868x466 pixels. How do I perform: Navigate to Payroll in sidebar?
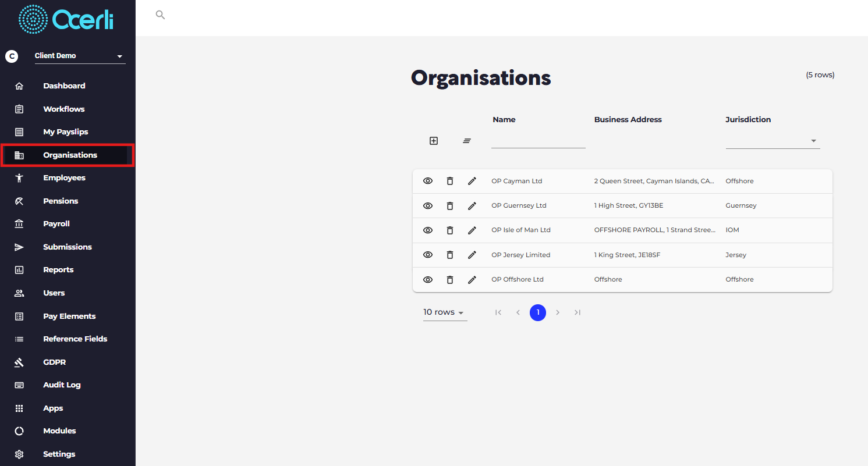click(x=56, y=224)
